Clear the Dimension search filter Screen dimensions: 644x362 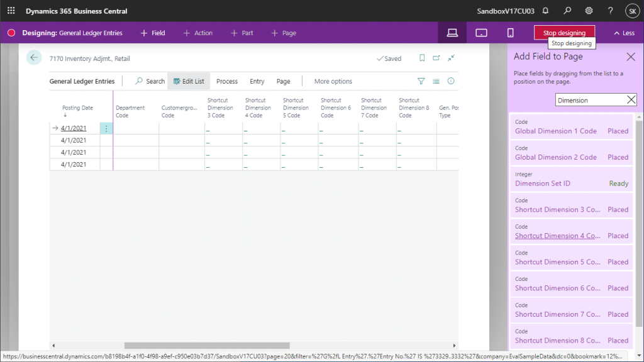(x=631, y=100)
